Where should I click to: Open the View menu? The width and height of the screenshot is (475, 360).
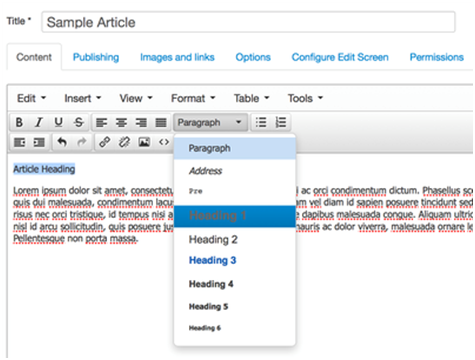[x=136, y=98]
